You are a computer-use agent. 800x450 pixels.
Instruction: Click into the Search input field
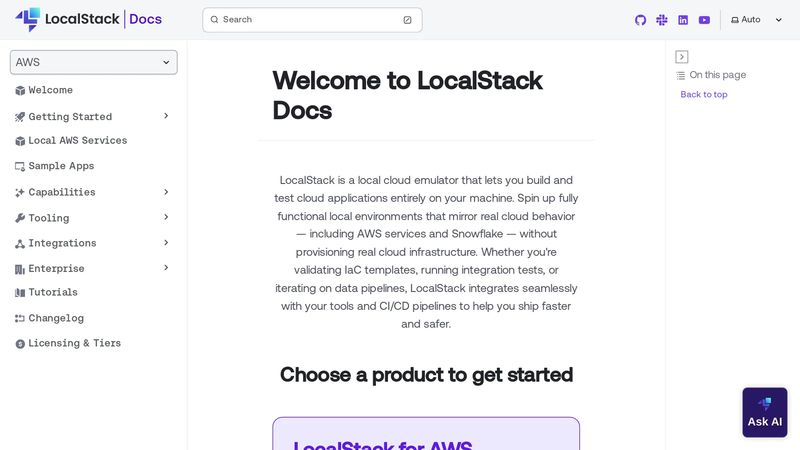point(312,20)
